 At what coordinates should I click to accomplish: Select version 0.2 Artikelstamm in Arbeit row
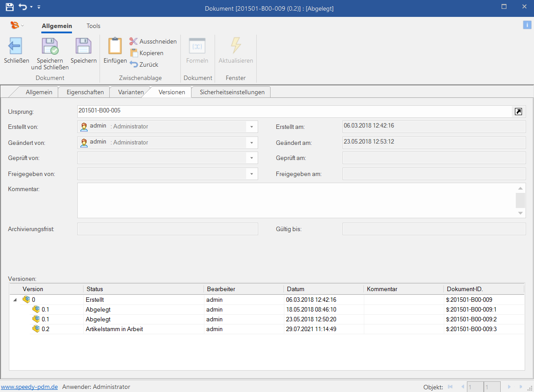pyautogui.click(x=114, y=329)
